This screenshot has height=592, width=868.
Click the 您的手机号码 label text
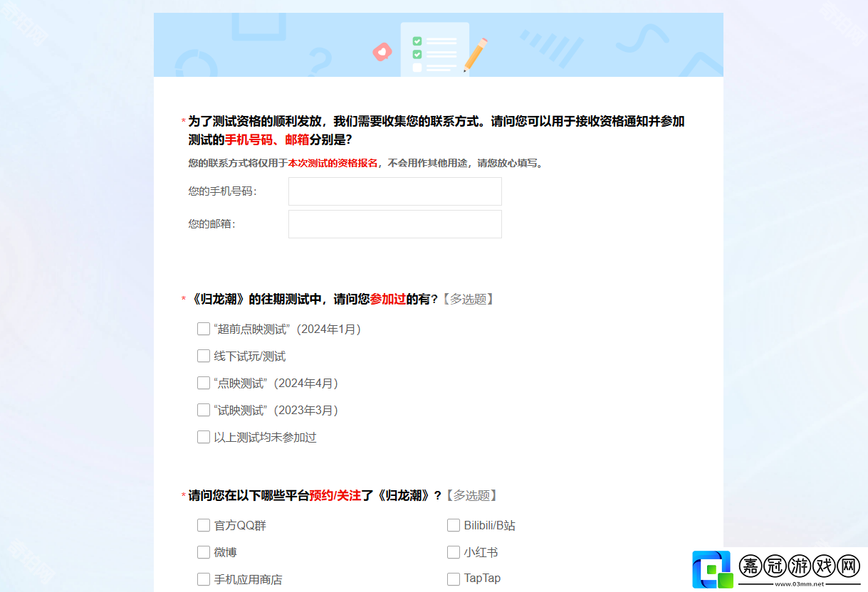[222, 191]
